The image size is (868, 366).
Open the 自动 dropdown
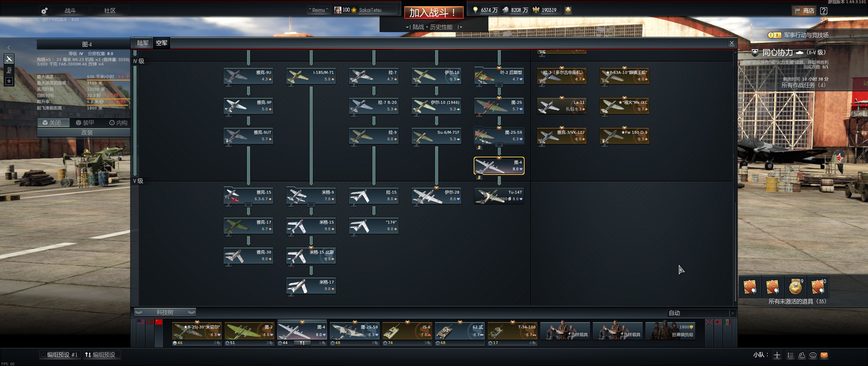[701, 313]
